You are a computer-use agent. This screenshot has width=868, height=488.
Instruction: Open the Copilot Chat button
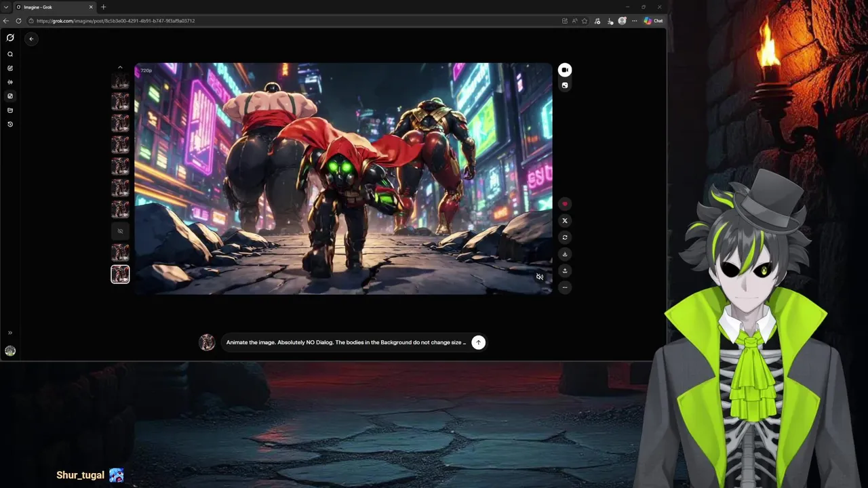click(x=654, y=21)
